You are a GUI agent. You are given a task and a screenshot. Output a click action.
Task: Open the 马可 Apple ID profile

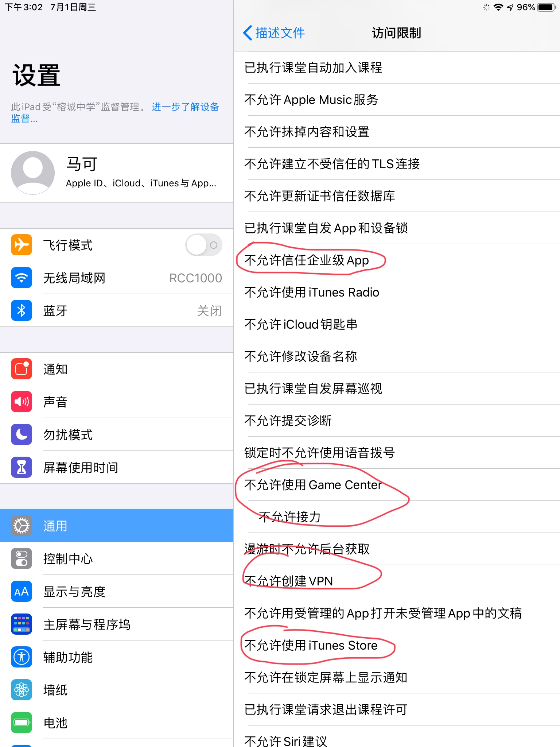[117, 173]
